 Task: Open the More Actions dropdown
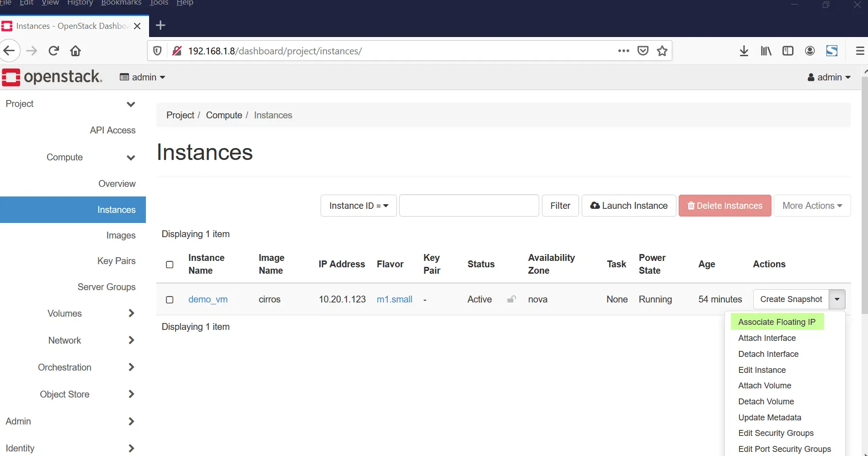pyautogui.click(x=812, y=206)
